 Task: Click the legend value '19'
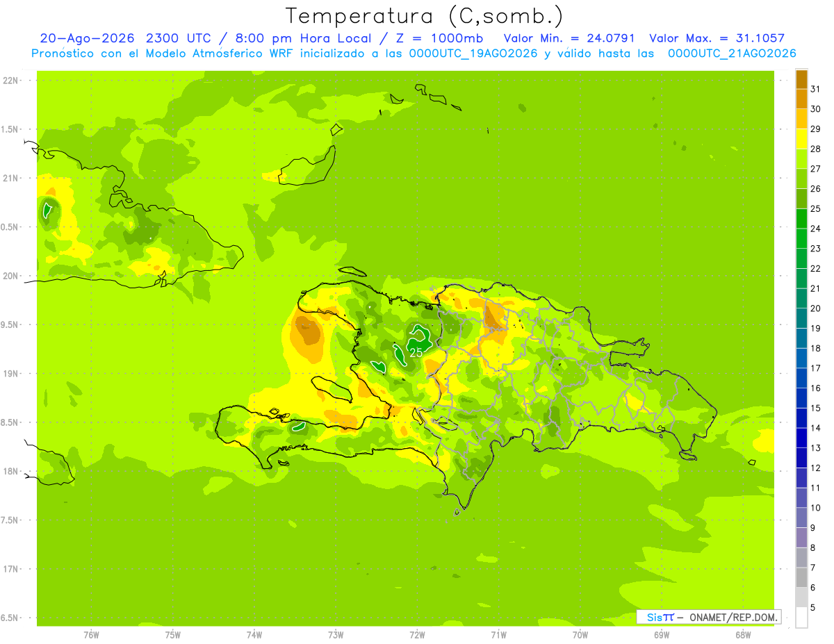click(x=815, y=329)
